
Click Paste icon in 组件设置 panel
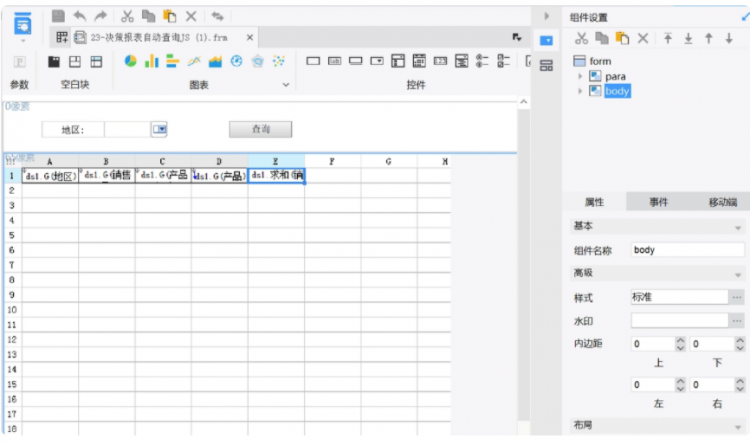(x=622, y=38)
